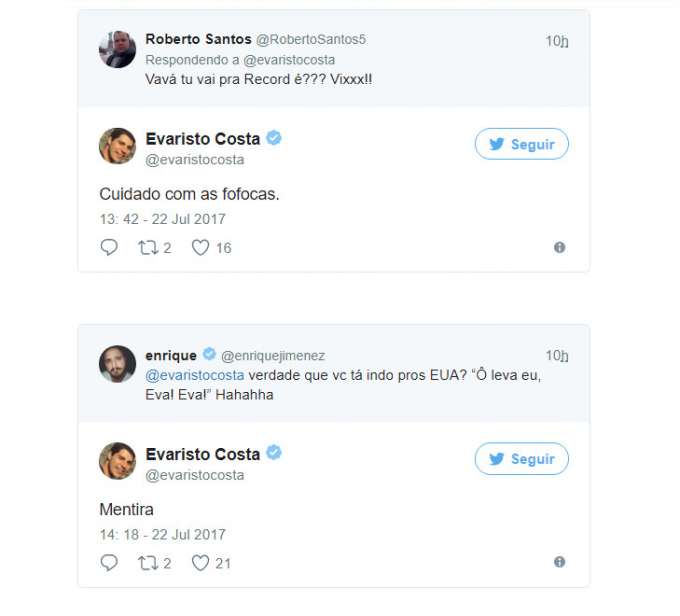Open the 14:18 - 22 Jul 2017 timestamp
Viewport: 680px width, 616px height.
162,535
